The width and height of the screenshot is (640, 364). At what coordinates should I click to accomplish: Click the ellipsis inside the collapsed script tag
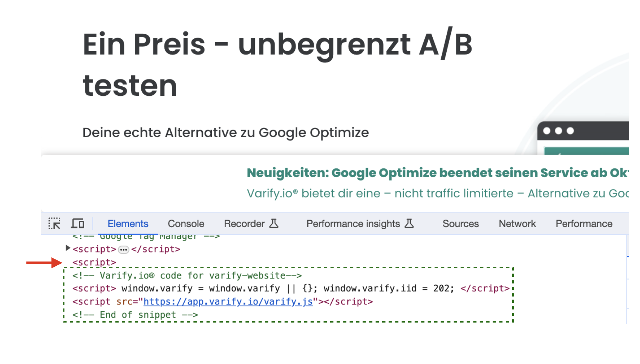point(123,249)
